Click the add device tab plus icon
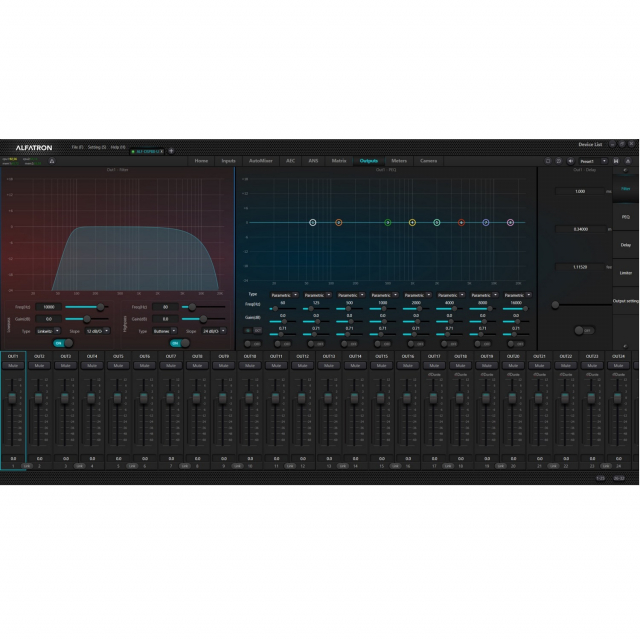 pyautogui.click(x=171, y=151)
